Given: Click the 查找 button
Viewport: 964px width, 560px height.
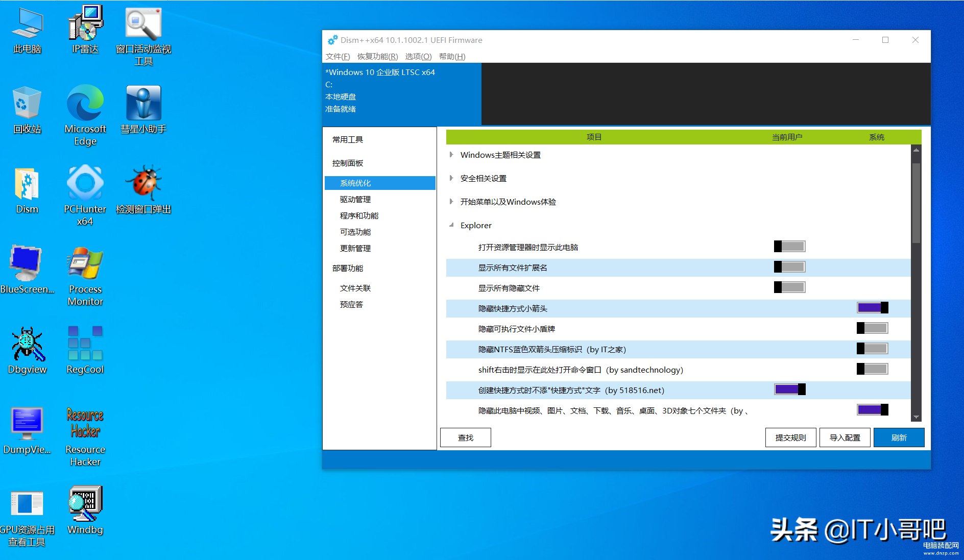Looking at the screenshot, I should tap(466, 437).
